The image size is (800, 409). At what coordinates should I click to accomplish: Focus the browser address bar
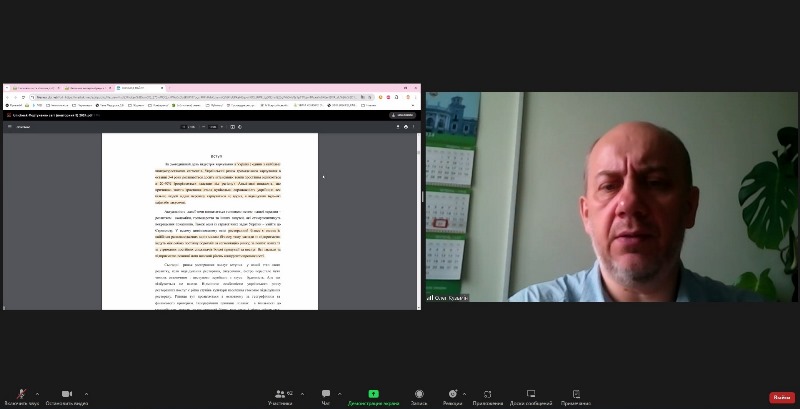(x=202, y=97)
